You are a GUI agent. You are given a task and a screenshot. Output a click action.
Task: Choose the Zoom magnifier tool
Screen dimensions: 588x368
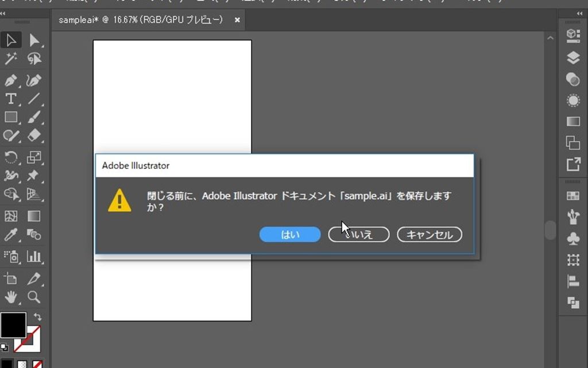34,296
